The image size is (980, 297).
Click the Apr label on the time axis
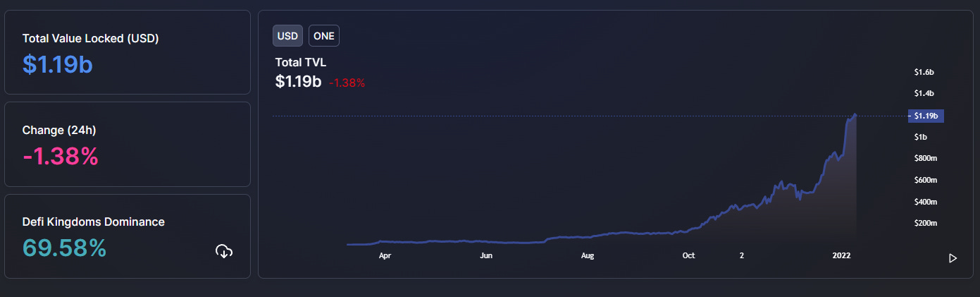385,256
